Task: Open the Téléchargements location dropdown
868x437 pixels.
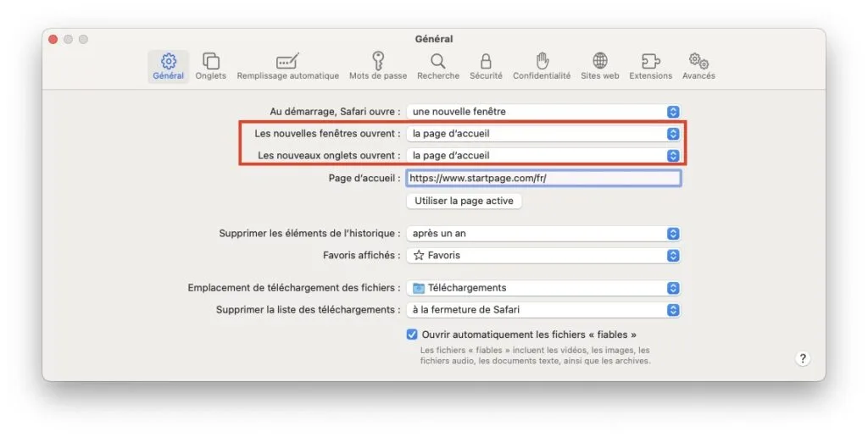Action: coord(543,288)
